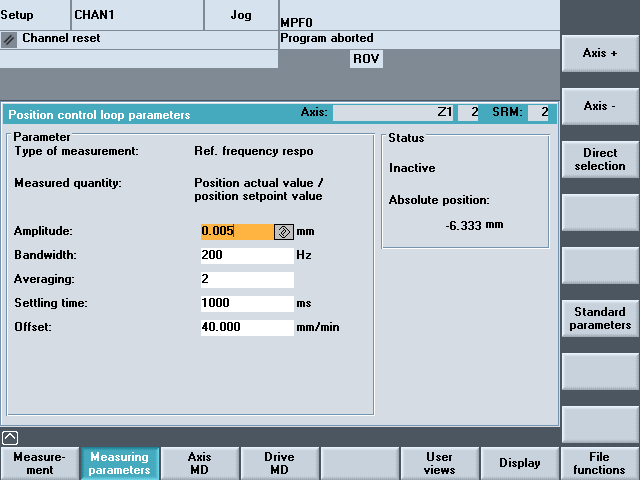Select the Measuring parameters softkey
The height and width of the screenshot is (480, 640).
120,463
